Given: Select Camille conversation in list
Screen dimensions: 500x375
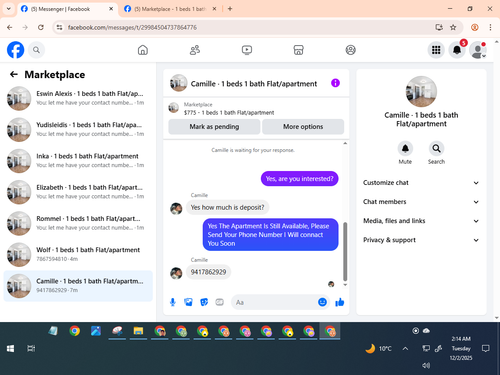Looking at the screenshot, I should (x=78, y=286).
